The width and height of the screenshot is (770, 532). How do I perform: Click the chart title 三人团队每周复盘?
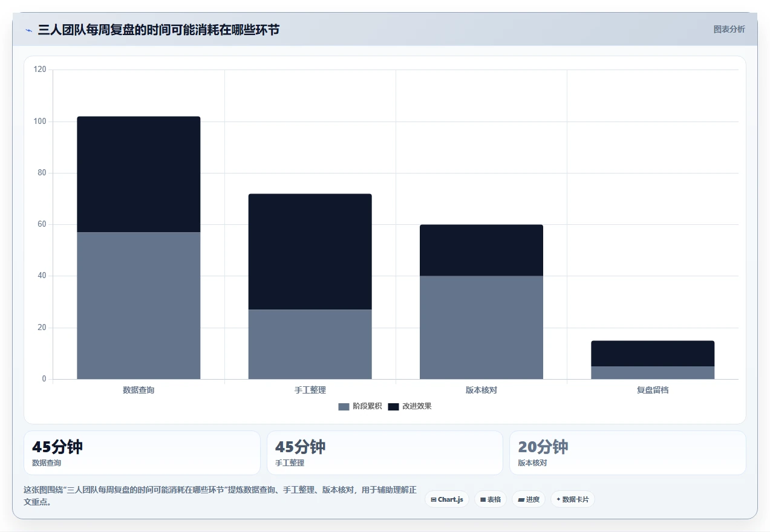(x=158, y=30)
